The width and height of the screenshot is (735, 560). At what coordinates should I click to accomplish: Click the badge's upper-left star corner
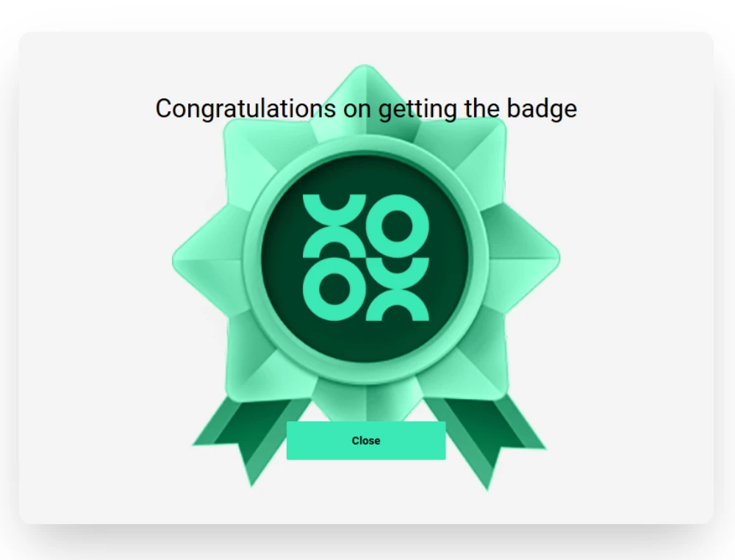243,141
